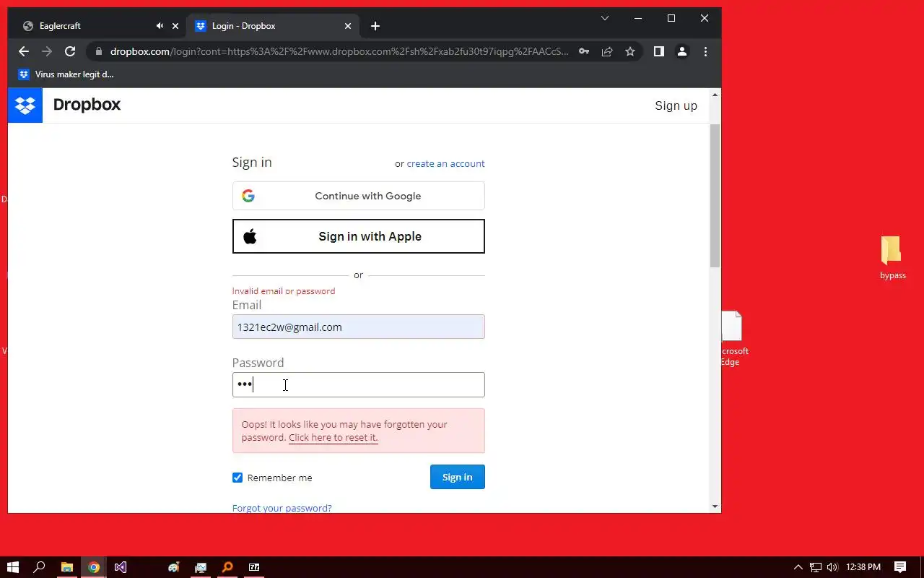Focus the Password input field
Image resolution: width=924 pixels, height=578 pixels.
coord(358,384)
